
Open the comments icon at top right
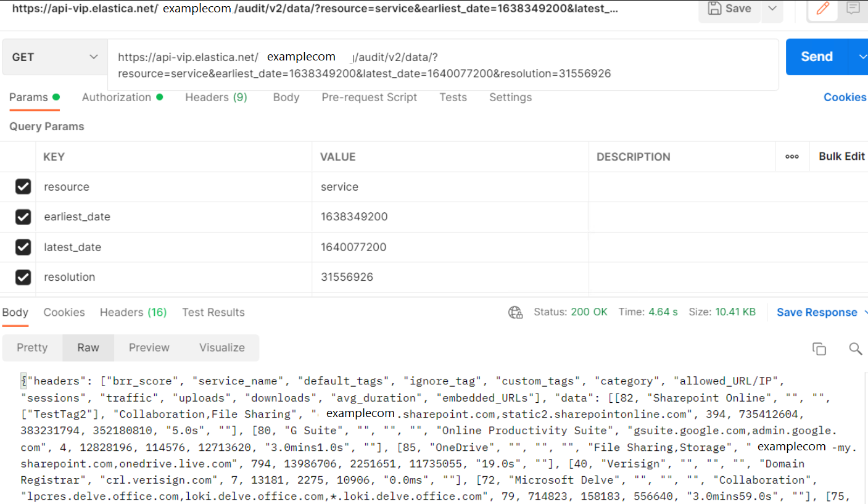coord(853,9)
